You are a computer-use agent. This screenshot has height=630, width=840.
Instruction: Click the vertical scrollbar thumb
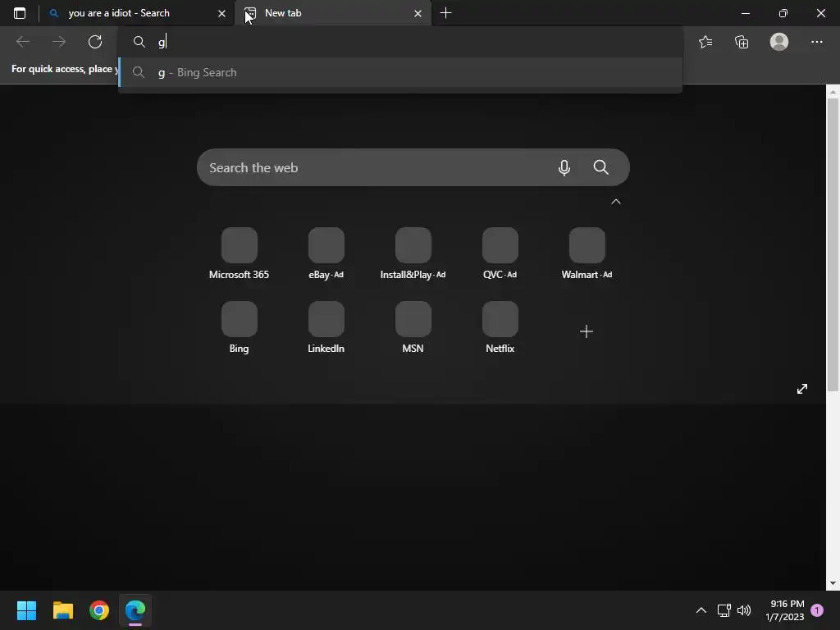(833, 244)
